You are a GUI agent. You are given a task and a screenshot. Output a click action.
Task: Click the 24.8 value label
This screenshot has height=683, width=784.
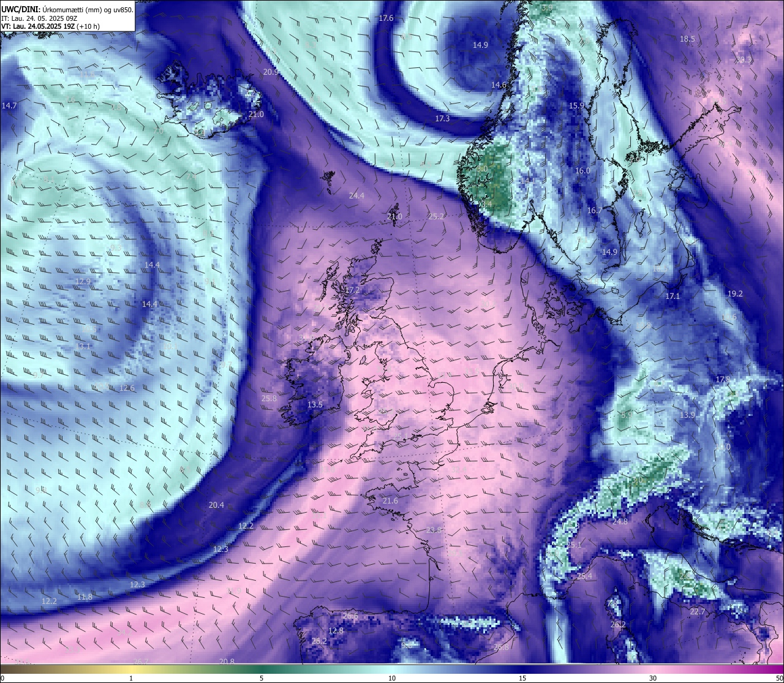coord(620,522)
